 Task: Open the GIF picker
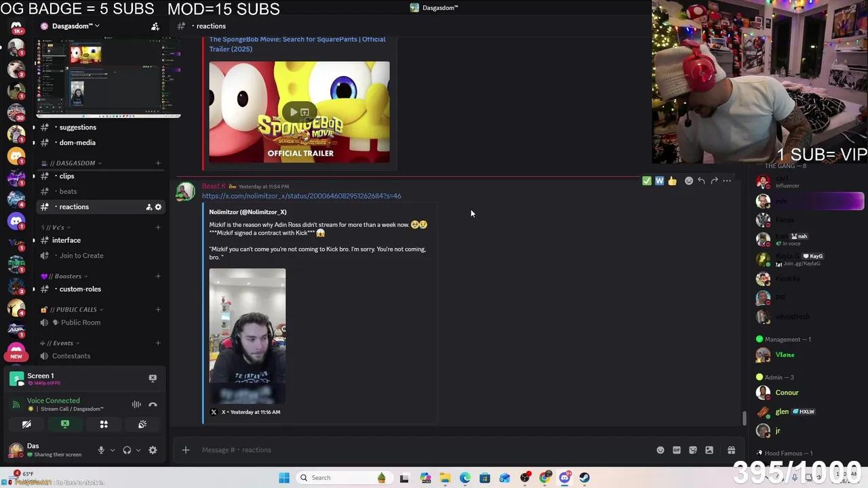677,450
